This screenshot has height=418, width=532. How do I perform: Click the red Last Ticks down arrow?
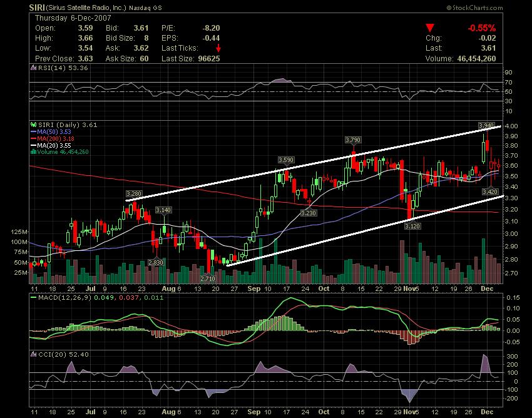218,48
